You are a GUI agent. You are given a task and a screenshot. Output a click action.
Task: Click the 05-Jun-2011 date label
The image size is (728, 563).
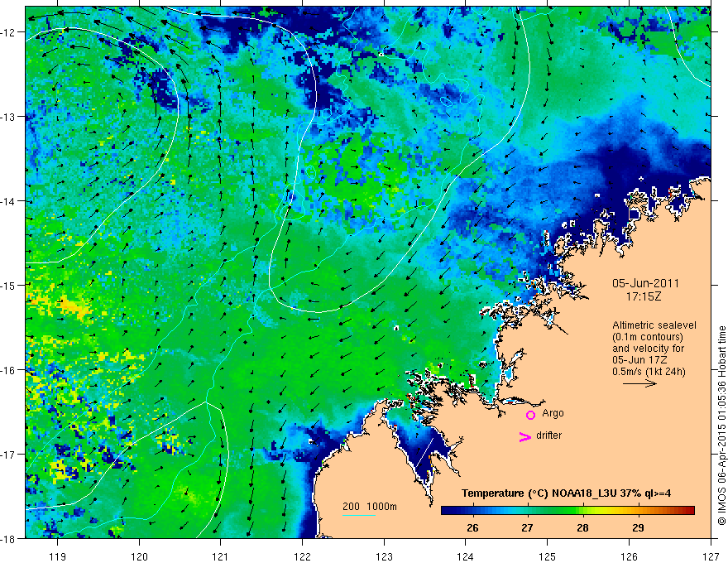click(645, 283)
